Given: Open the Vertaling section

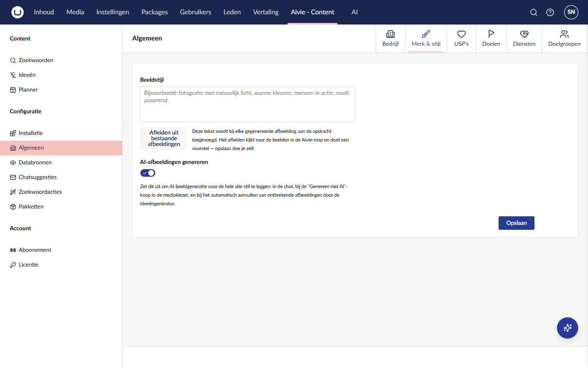Looking at the screenshot, I should point(266,12).
